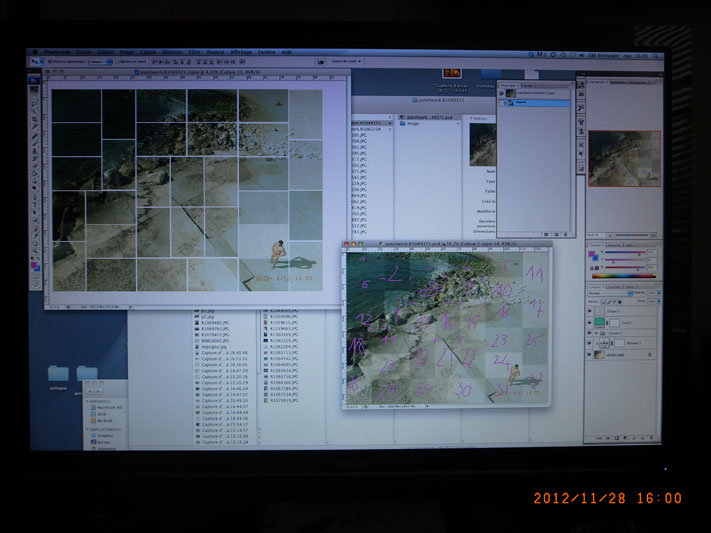Click the zoom percentage field of large document
The width and height of the screenshot is (711, 533).
click(54, 307)
